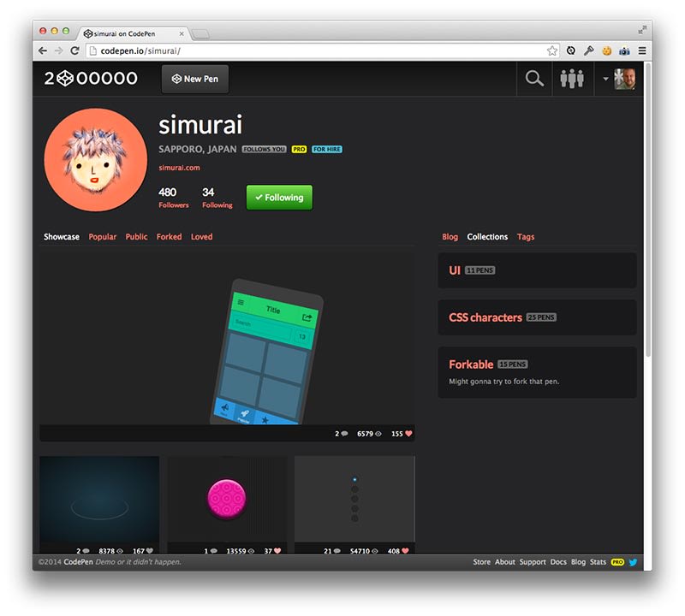Viewport: 685px width, 616px height.
Task: Click the comment bubble icon on the showcase pen
Action: click(x=345, y=434)
